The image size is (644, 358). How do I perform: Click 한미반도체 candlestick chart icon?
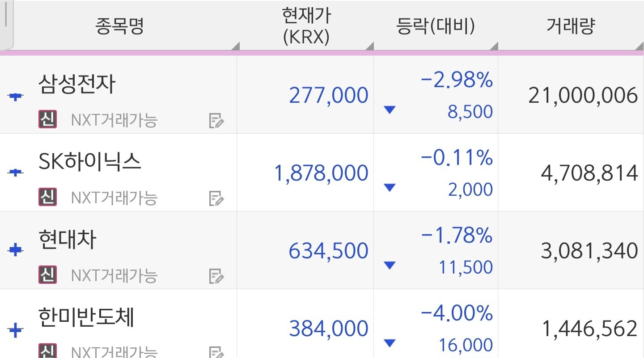16,330
